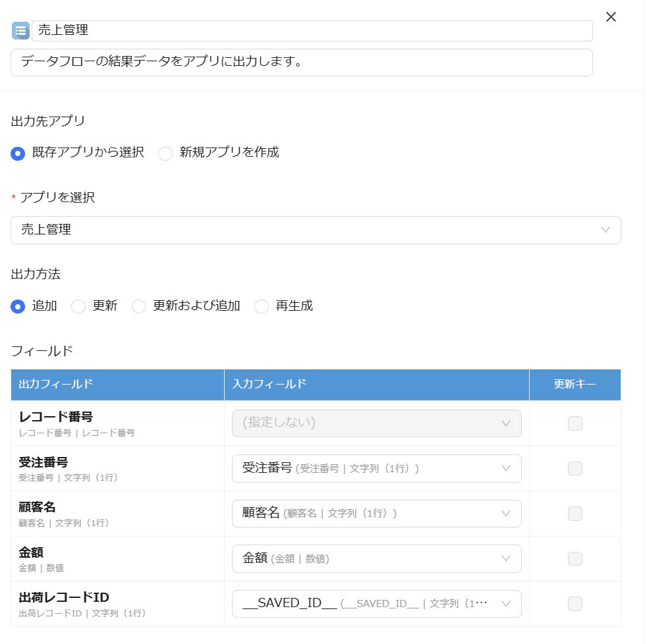Open __SAVED_ID__ dropdown for 出荷レコードID row
647x644 pixels.
point(376,604)
